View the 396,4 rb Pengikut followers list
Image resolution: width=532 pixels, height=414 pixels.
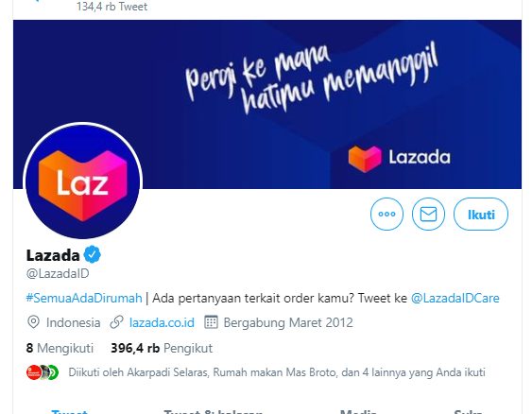[x=162, y=348]
